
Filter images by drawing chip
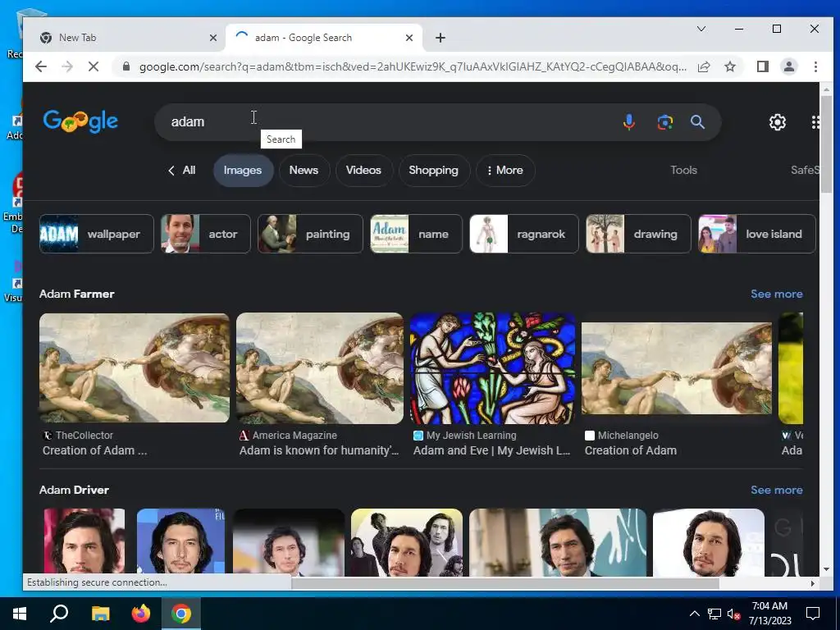[x=638, y=234]
